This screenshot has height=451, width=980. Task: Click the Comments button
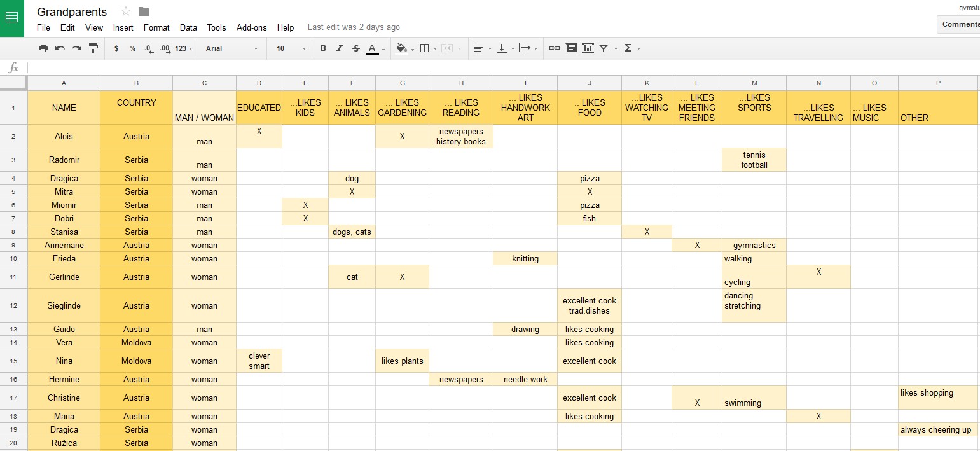pyautogui.click(x=960, y=24)
